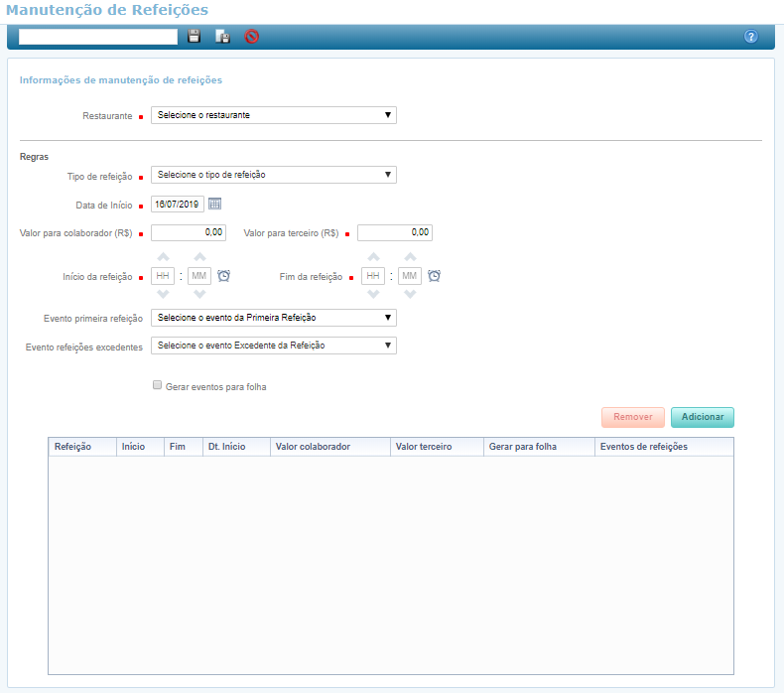The height and width of the screenshot is (693, 784).
Task: Increase the hour of Início da refeição
Action: pyautogui.click(x=164, y=257)
